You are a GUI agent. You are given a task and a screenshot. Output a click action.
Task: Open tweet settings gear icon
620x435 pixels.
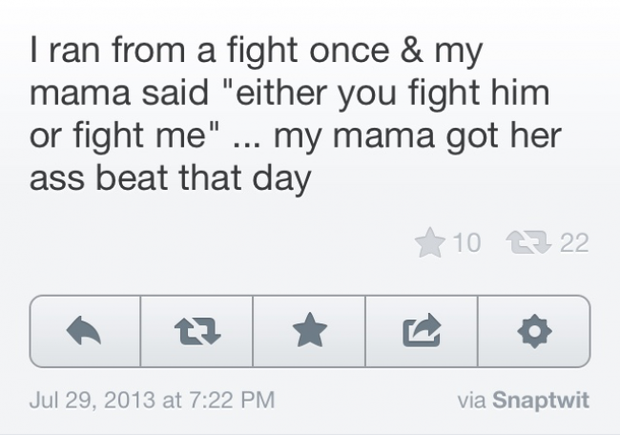pos(534,331)
